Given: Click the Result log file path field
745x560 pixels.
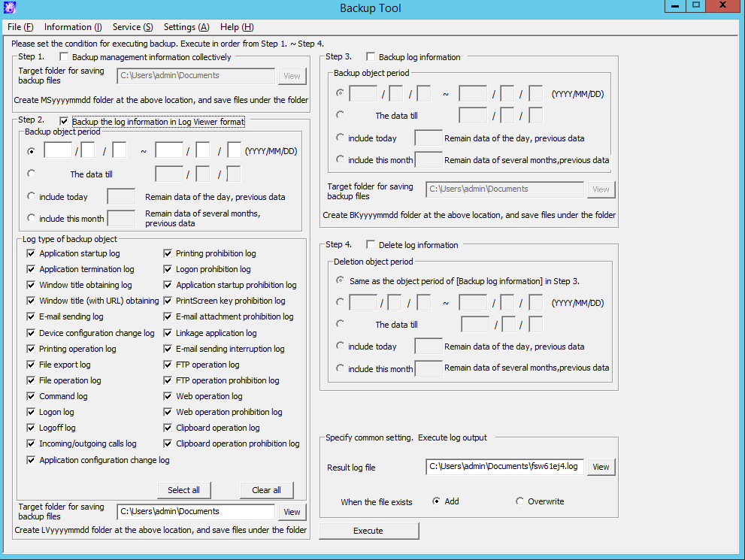Looking at the screenshot, I should pos(504,467).
